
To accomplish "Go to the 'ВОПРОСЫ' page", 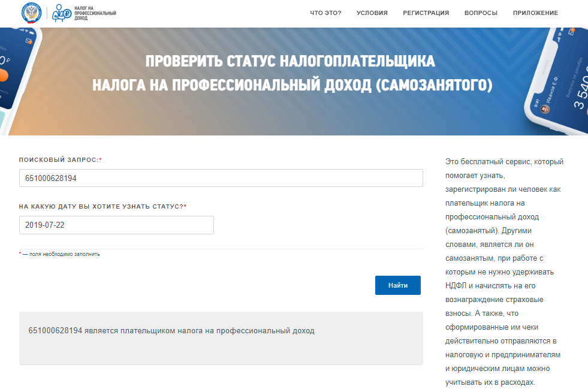I will click(x=481, y=11).
